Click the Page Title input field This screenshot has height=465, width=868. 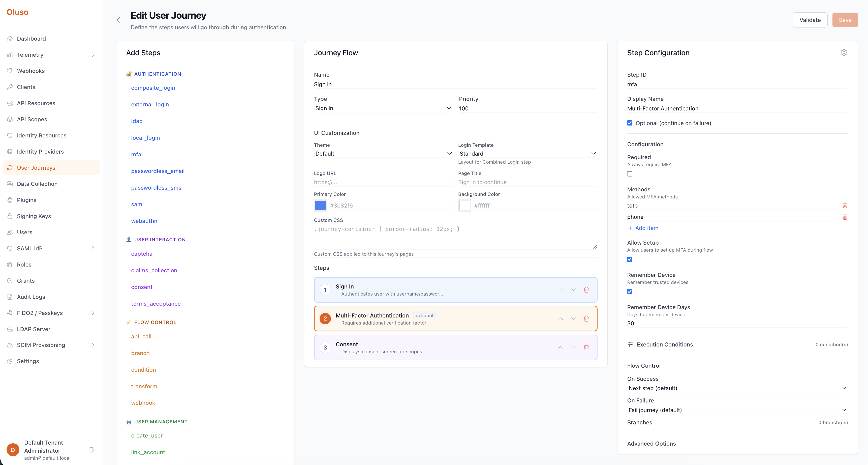click(x=527, y=182)
